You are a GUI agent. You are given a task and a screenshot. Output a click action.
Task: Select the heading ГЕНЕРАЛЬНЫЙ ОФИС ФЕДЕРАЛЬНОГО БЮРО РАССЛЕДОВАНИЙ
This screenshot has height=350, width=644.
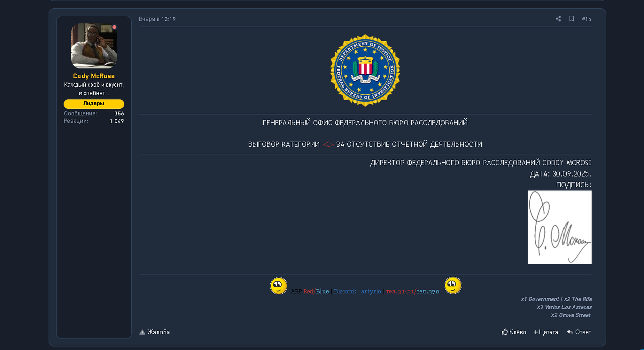[365, 123]
